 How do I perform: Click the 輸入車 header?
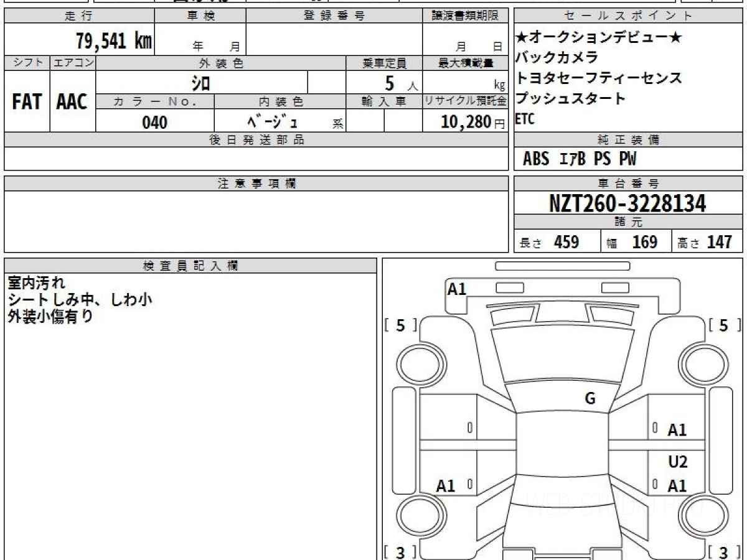(384, 101)
